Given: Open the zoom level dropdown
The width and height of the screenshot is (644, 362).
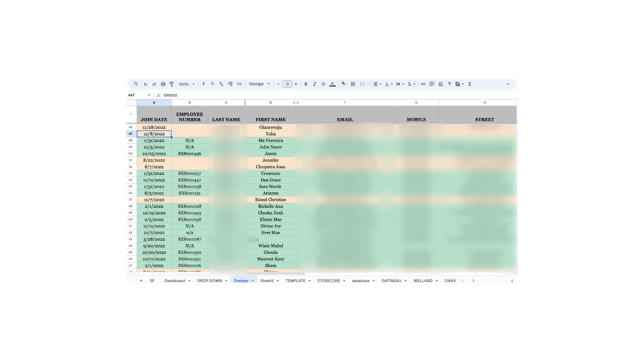Looking at the screenshot, I should point(186,84).
